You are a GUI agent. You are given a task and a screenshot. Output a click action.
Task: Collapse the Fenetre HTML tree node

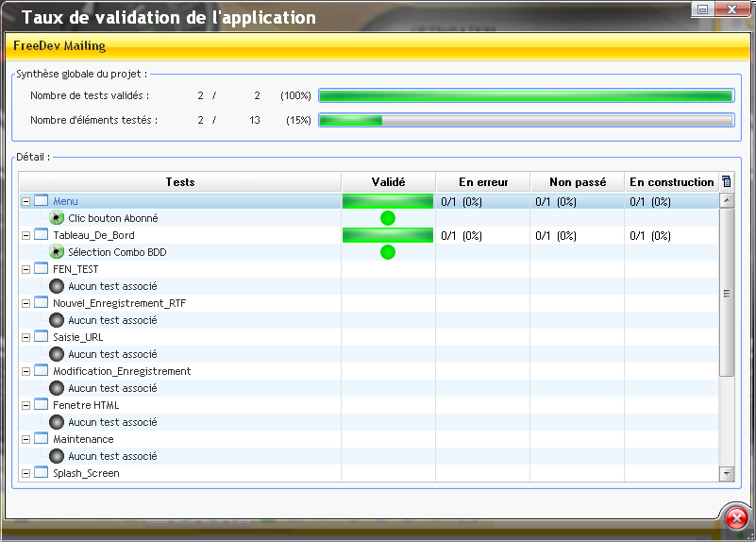click(25, 405)
